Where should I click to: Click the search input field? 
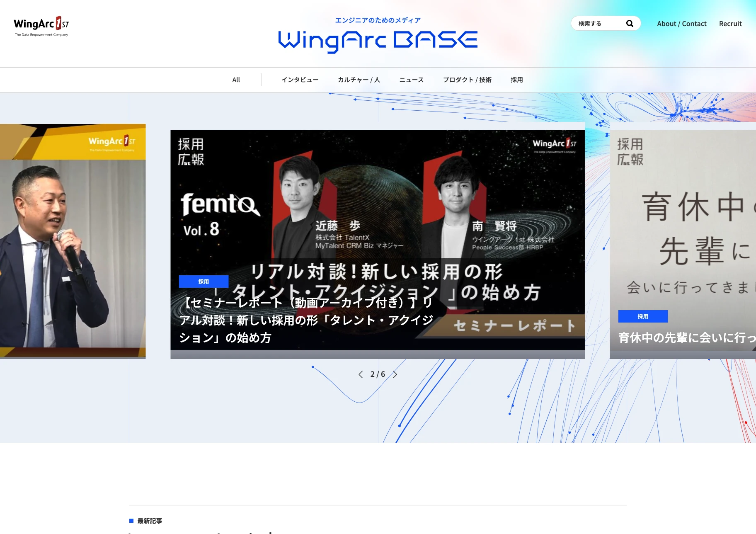pyautogui.click(x=599, y=24)
